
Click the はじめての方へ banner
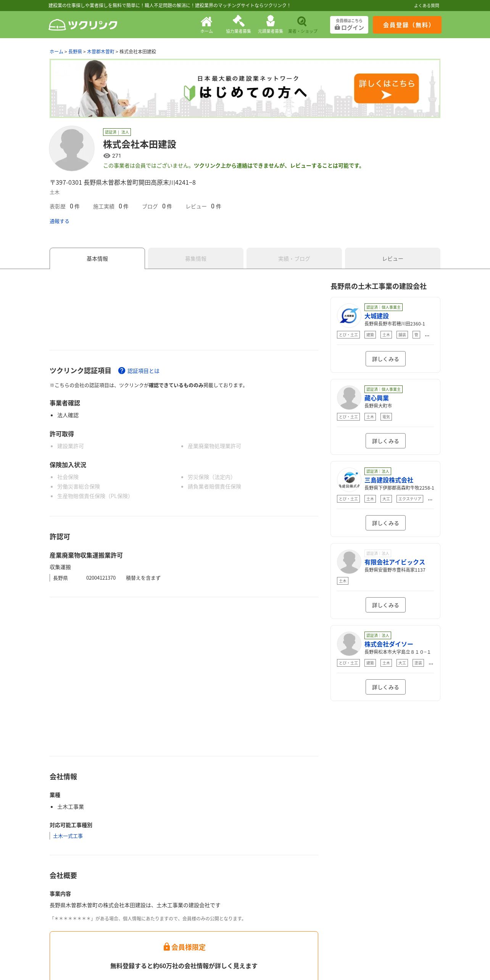(x=245, y=88)
